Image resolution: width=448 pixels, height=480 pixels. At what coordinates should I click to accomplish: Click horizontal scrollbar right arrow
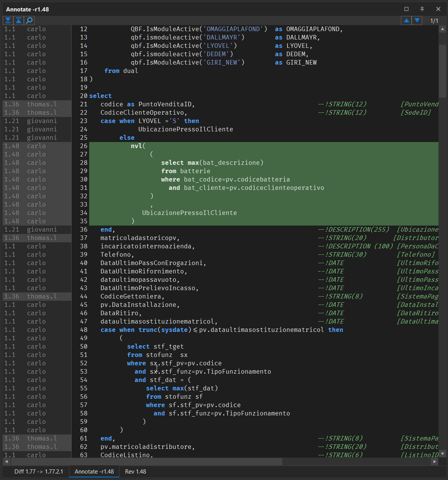point(435,461)
